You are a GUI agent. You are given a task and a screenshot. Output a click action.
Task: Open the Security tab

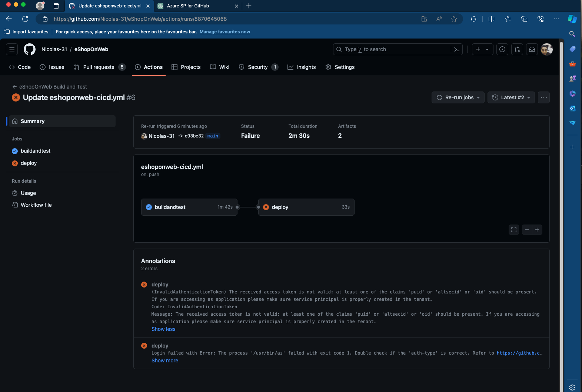pos(259,67)
